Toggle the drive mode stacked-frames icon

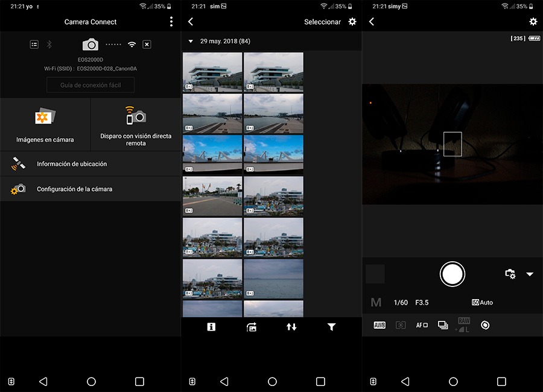coord(443,325)
